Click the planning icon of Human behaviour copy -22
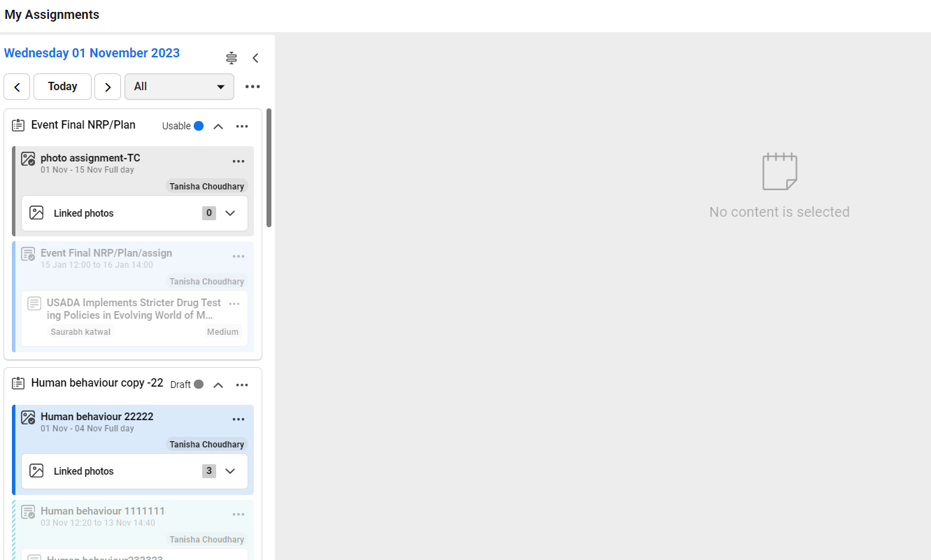The height and width of the screenshot is (560, 931). [x=18, y=384]
